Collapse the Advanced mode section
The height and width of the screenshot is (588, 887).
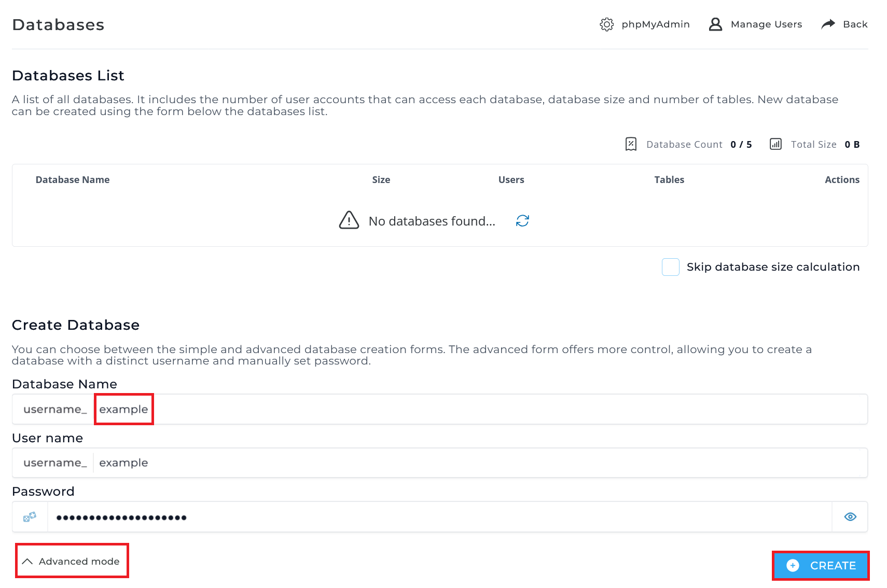(x=72, y=561)
